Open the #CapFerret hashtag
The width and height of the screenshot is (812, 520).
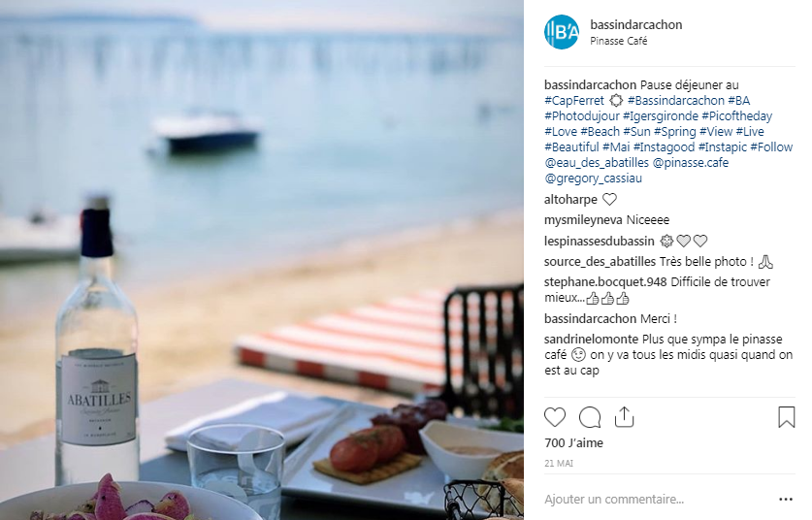(573, 101)
